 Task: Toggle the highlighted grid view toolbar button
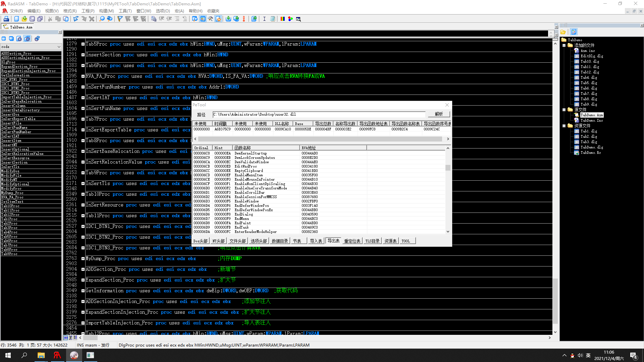tap(203, 19)
